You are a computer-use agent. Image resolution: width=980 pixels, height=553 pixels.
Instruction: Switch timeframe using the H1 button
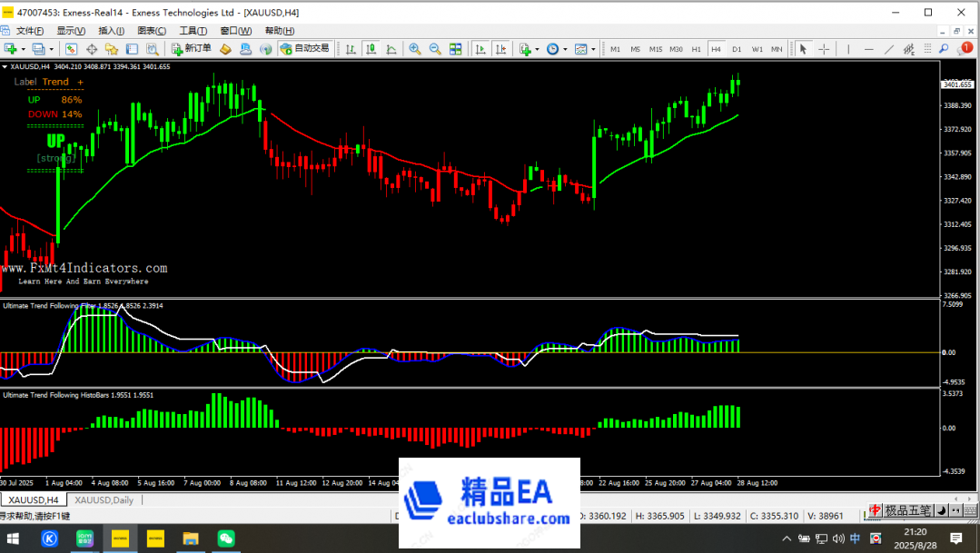(696, 48)
